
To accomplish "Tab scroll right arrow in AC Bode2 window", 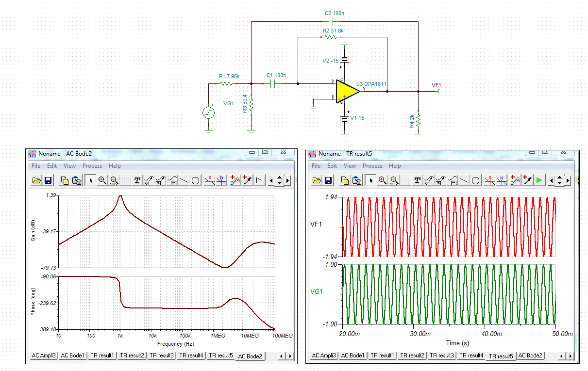I will point(290,356).
